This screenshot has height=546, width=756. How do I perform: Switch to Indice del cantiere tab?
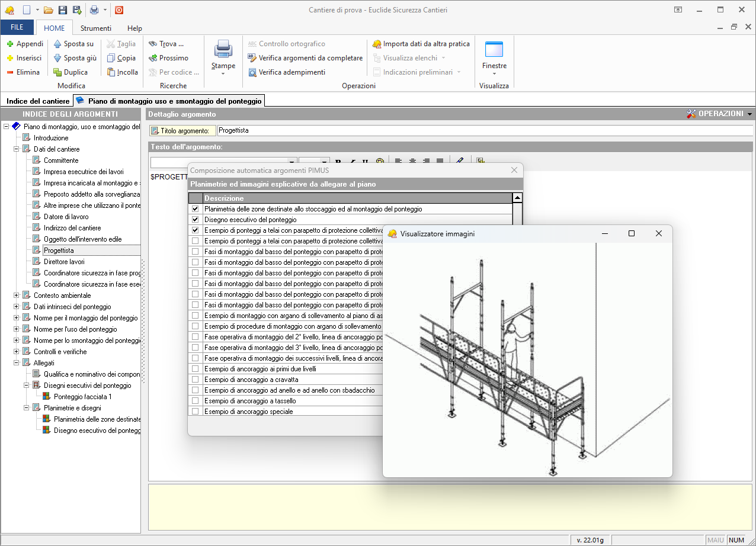pos(38,101)
